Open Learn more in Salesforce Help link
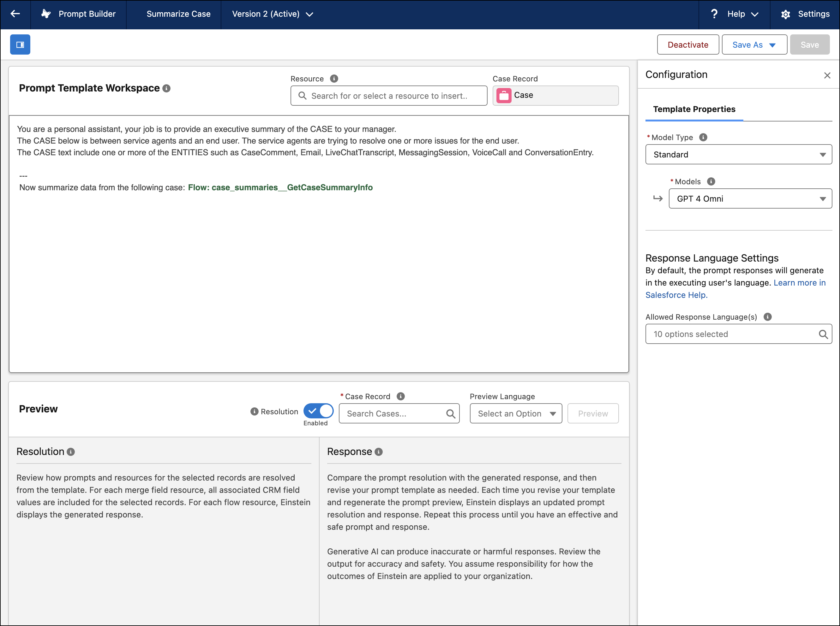 [x=799, y=283]
